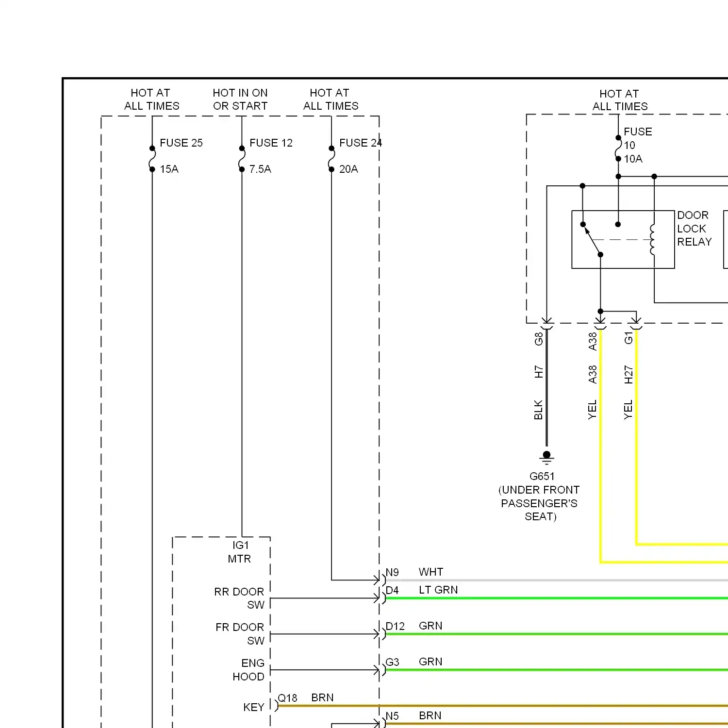Select the Q18 connector pin label

pyautogui.click(x=287, y=698)
